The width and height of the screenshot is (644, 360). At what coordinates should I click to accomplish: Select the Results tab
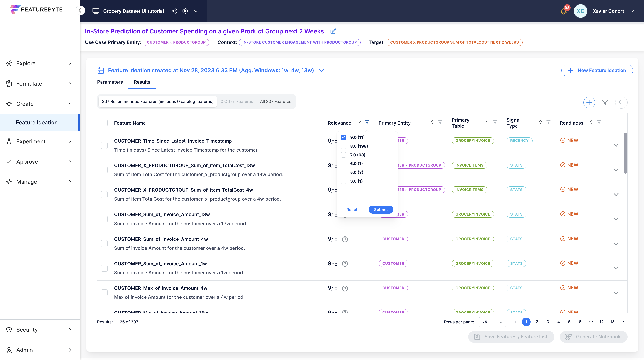142,82
